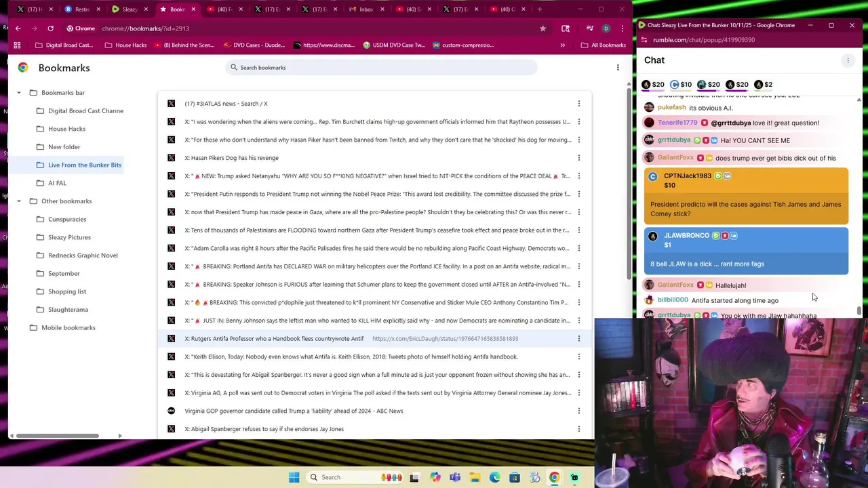Open more actions for Keith Ellison bookmark
The image size is (868, 488).
coord(579,357)
